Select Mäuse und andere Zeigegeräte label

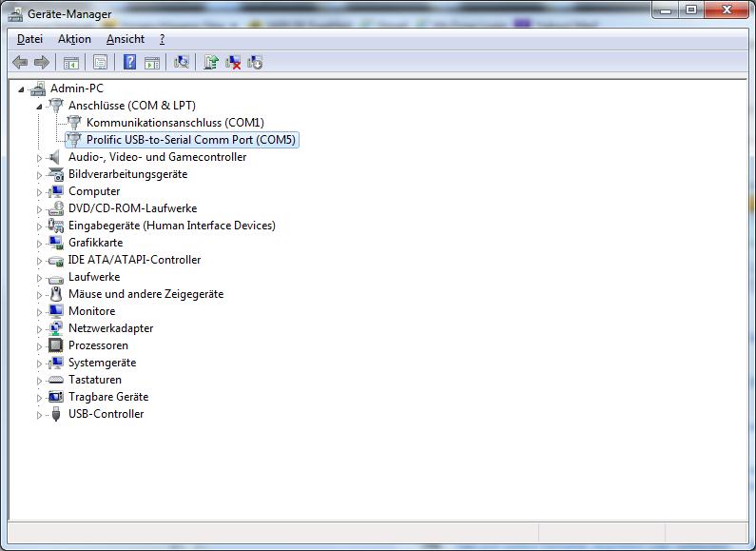(x=146, y=294)
